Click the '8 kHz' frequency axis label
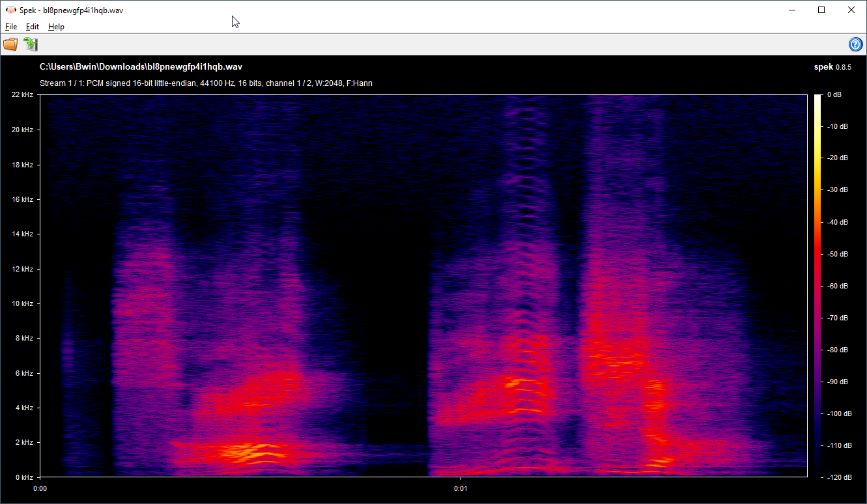 point(26,338)
